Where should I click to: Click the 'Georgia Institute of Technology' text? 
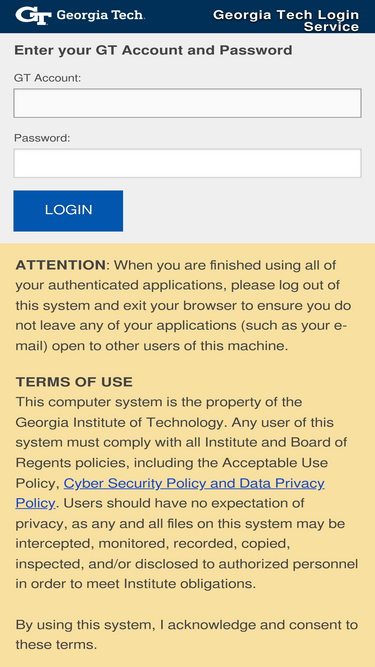click(x=119, y=422)
